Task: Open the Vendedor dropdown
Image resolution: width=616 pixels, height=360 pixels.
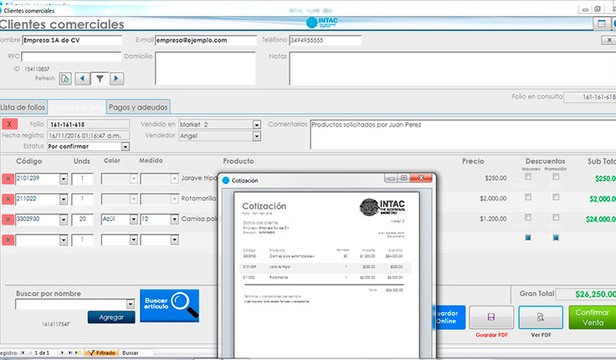Action: [x=257, y=136]
